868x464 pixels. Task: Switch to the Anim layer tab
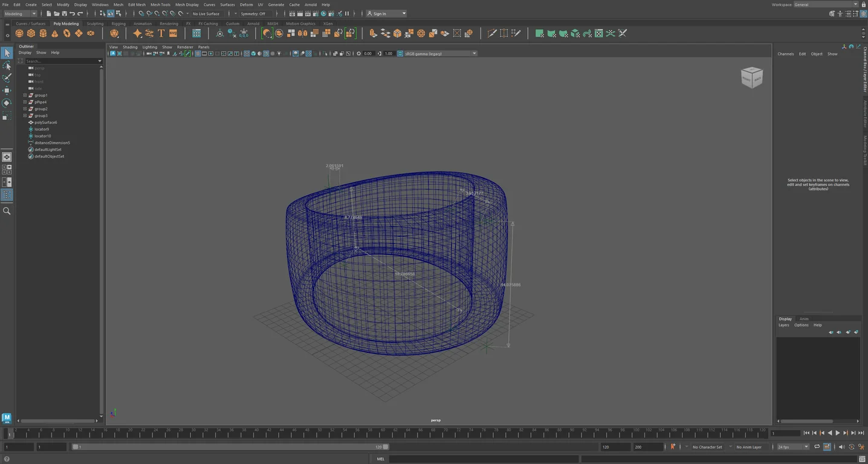804,319
